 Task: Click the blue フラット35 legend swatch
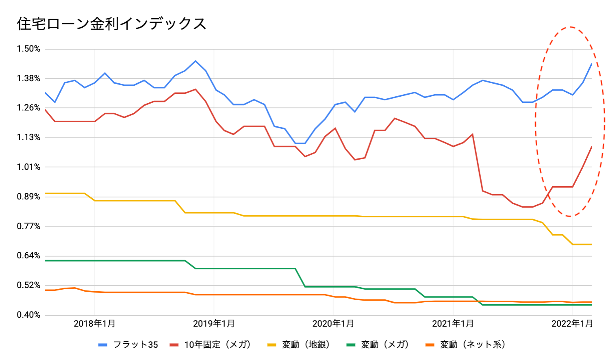(103, 345)
